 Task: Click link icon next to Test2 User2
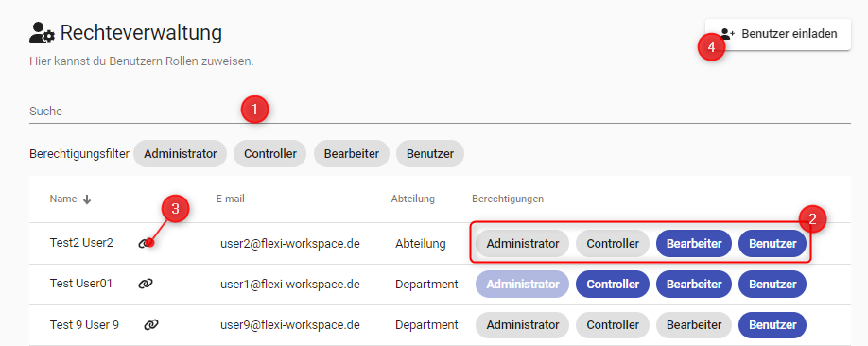coord(145,243)
